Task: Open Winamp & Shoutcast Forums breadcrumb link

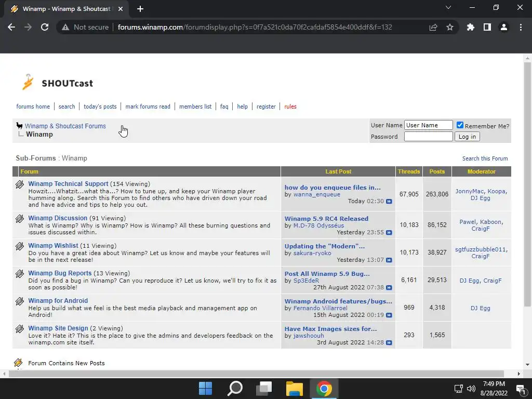Action: pos(65,126)
